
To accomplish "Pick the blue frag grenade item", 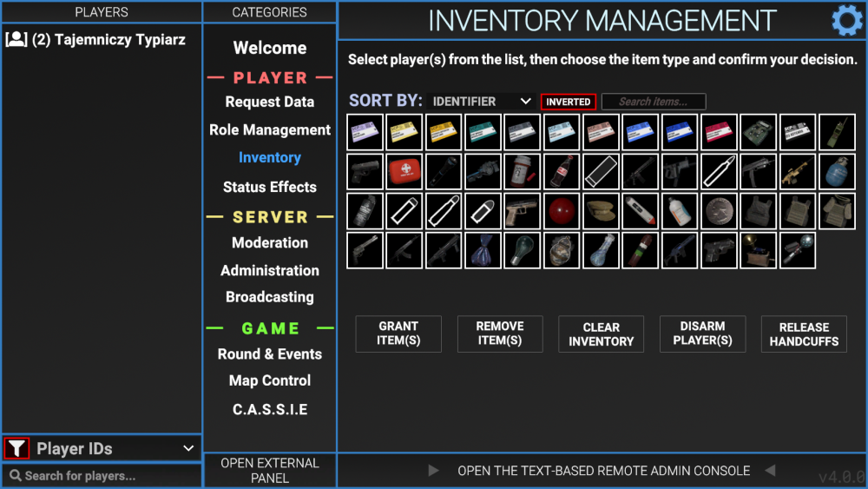I will [x=837, y=171].
